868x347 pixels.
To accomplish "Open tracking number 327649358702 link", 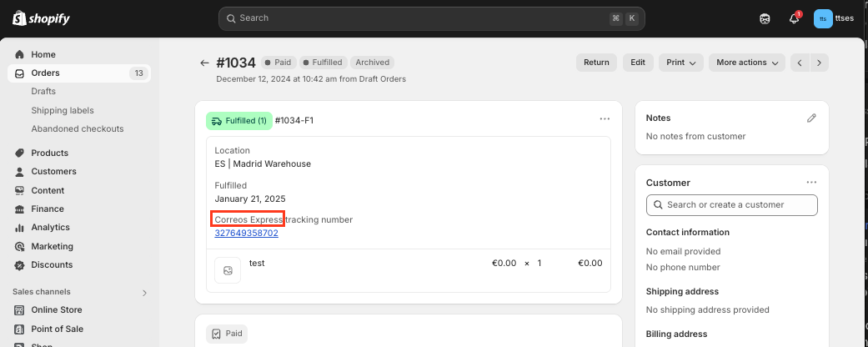I will (246, 233).
